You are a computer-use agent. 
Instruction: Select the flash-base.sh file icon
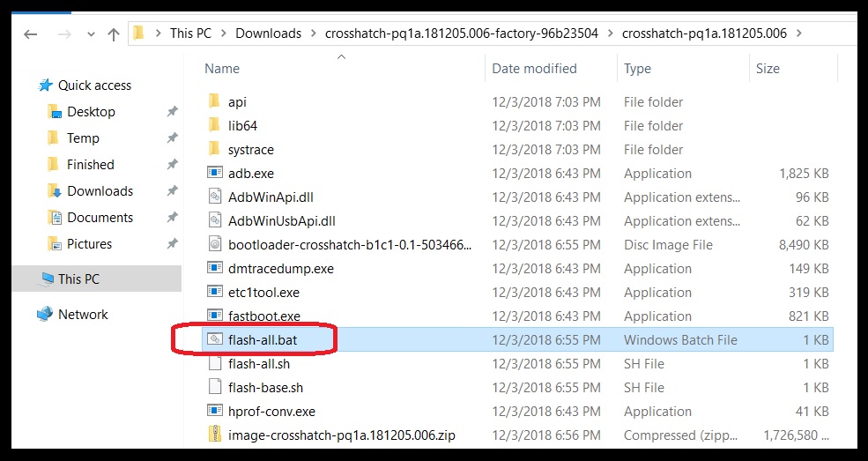coord(215,387)
